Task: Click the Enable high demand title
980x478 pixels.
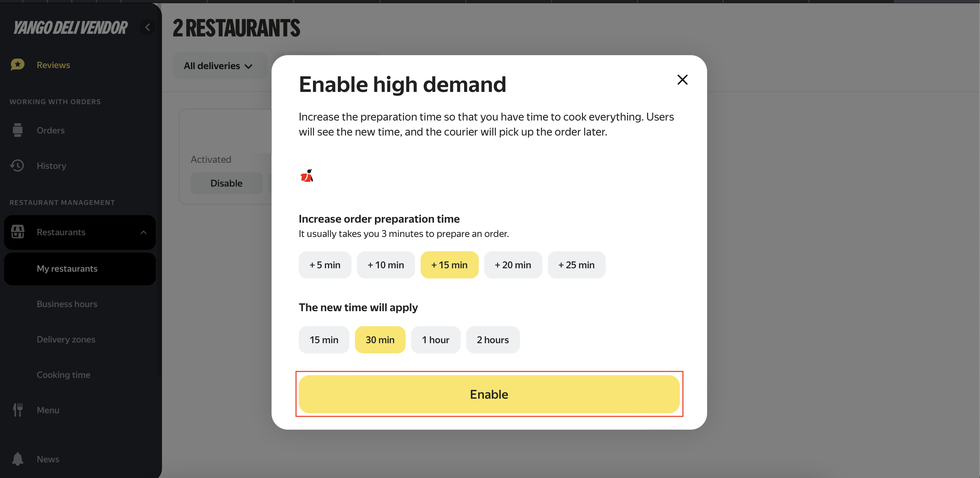Action: (402, 84)
